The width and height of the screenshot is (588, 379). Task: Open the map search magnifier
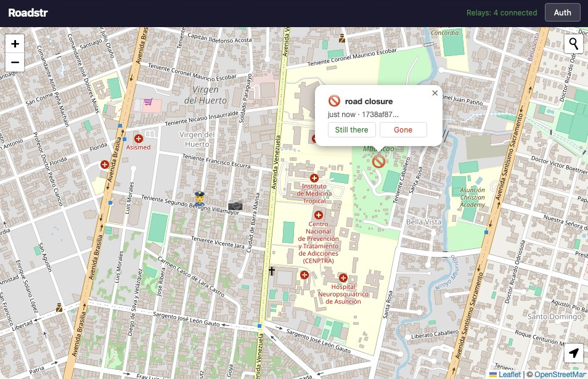(574, 44)
